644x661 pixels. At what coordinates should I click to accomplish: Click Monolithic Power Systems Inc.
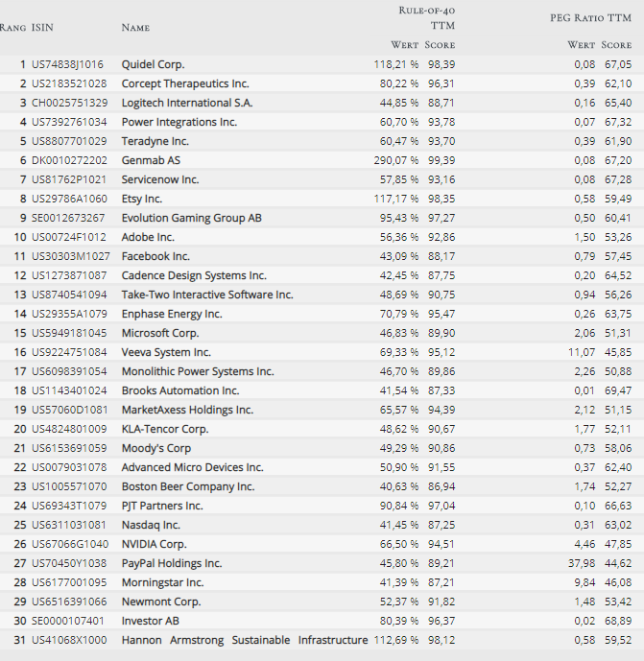(x=198, y=371)
